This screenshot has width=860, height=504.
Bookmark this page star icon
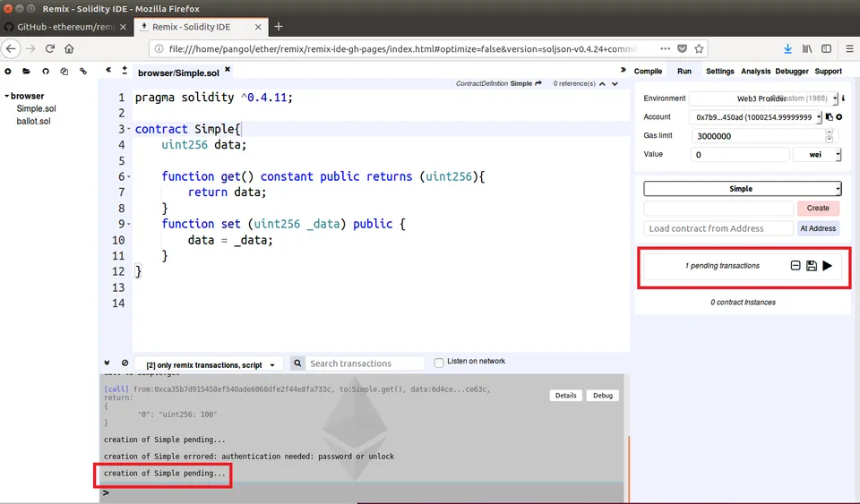[699, 48]
